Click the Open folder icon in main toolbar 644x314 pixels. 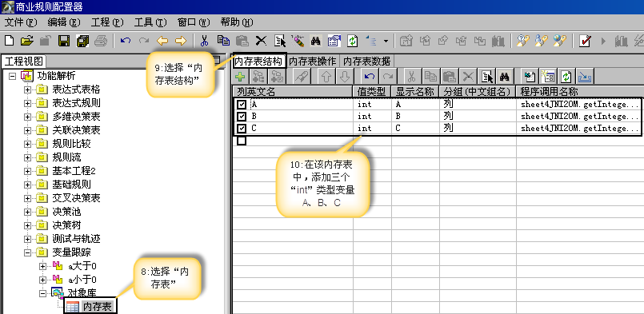click(26, 41)
